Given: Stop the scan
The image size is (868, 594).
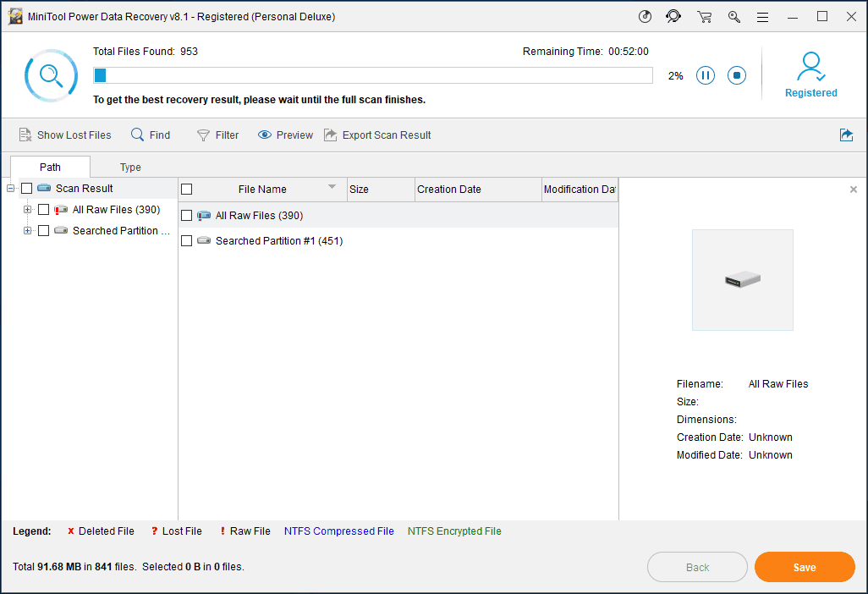Looking at the screenshot, I should point(737,75).
